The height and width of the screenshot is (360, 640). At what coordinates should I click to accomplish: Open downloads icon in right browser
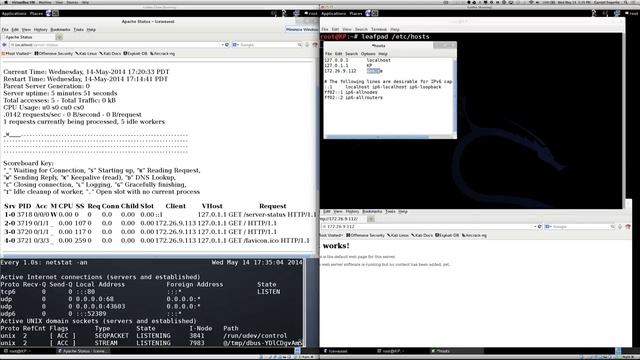coord(620,227)
